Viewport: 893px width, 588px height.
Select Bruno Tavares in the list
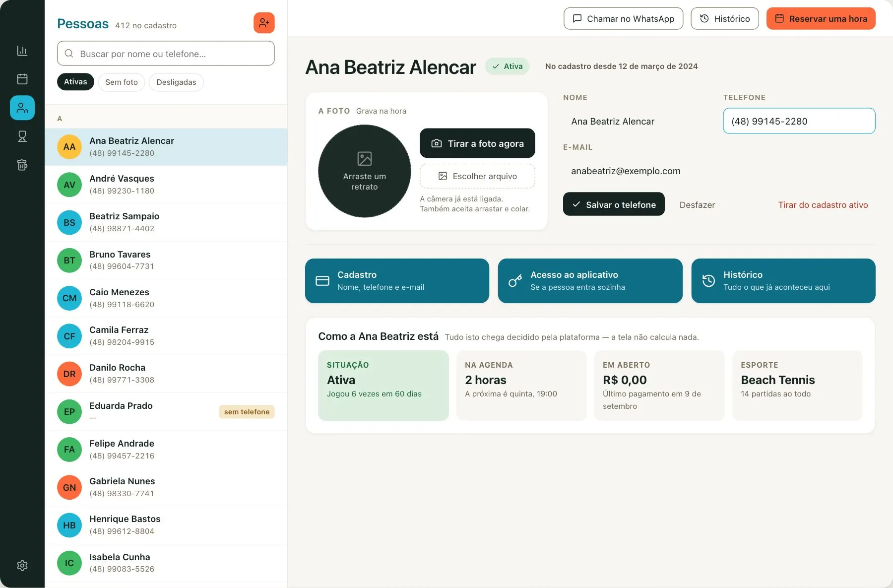pyautogui.click(x=166, y=260)
